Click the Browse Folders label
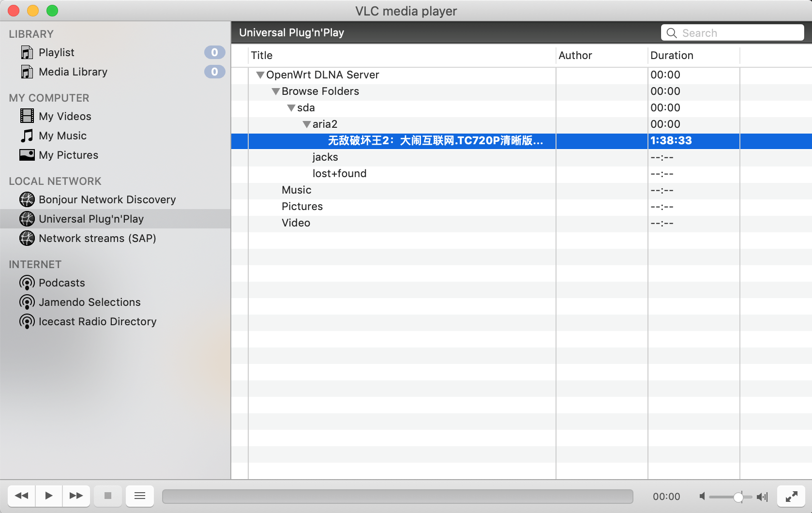812x513 pixels. (320, 91)
